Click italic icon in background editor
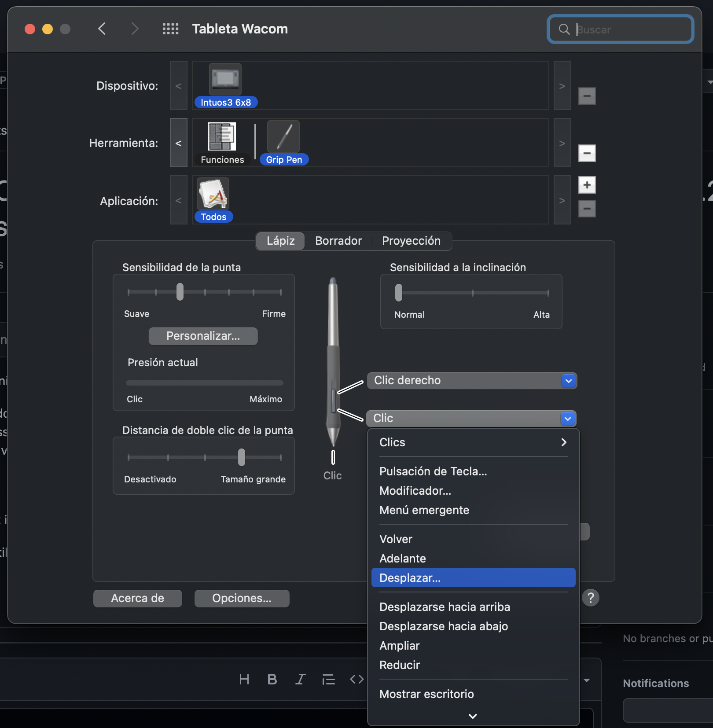713x728 pixels. 300,680
